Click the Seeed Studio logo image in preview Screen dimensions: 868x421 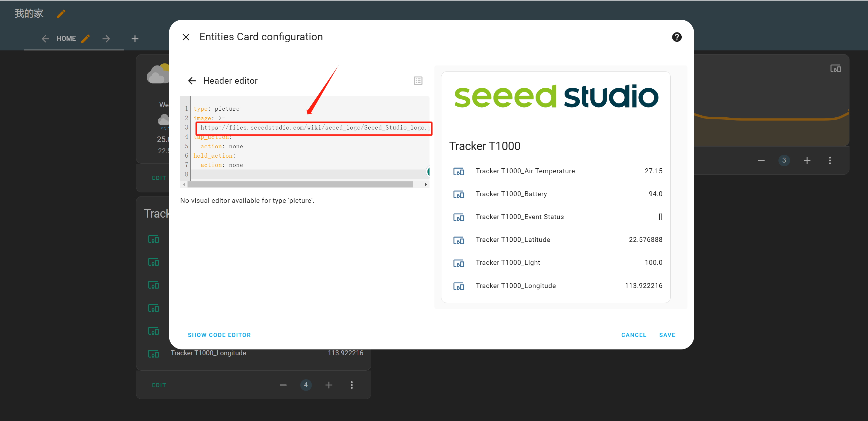[556, 97]
